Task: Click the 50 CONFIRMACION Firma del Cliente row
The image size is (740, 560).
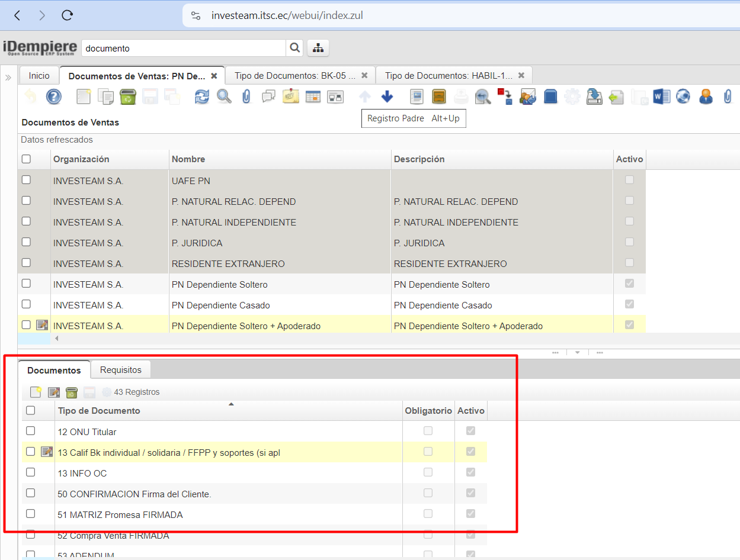Action: tap(134, 494)
